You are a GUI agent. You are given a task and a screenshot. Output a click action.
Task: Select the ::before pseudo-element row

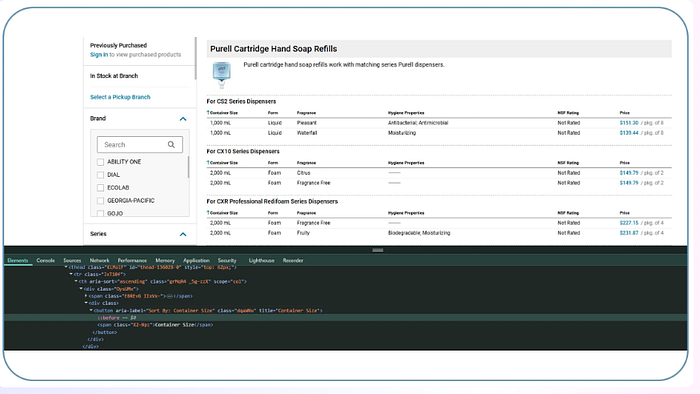point(346,318)
